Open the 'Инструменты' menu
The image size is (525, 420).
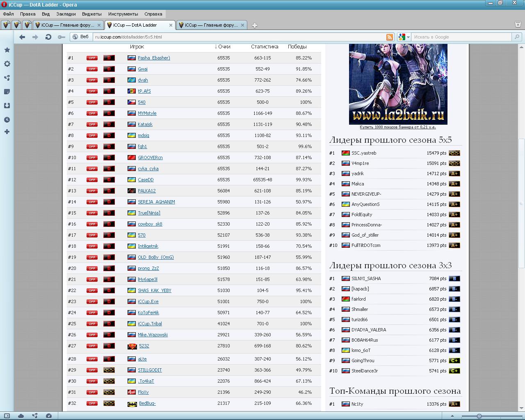tap(123, 14)
